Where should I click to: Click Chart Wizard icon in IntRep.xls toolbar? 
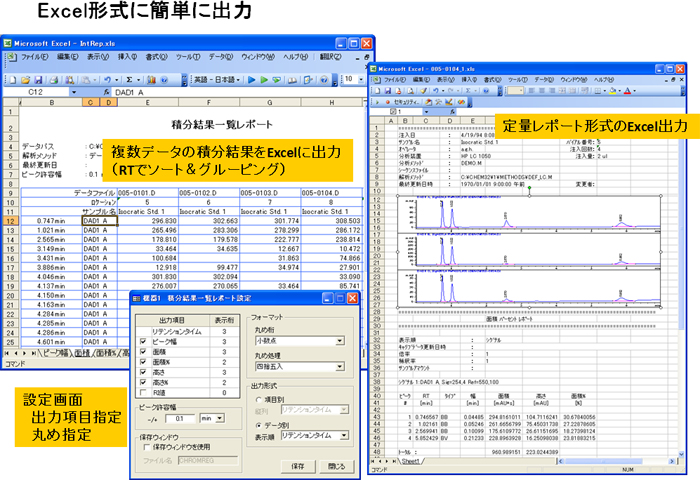[151, 80]
